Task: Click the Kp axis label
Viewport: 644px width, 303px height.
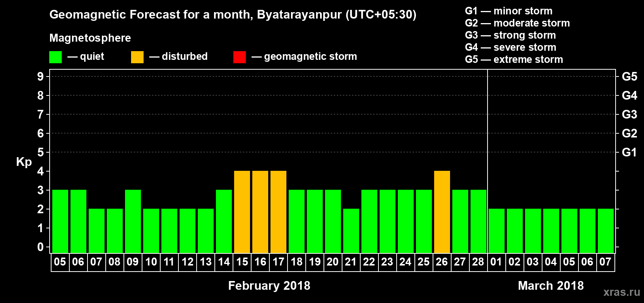Action: 24,162
